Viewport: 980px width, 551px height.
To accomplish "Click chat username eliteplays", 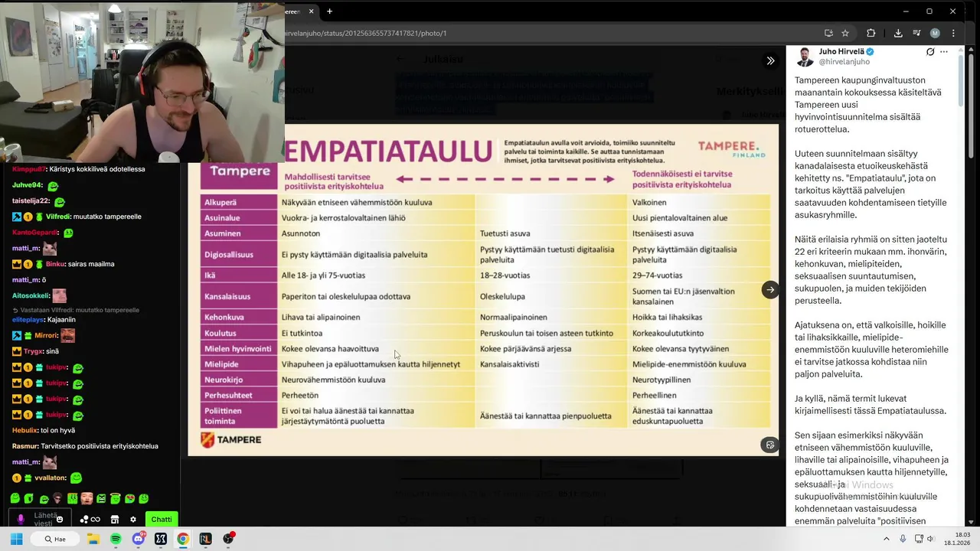I will 28,319.
